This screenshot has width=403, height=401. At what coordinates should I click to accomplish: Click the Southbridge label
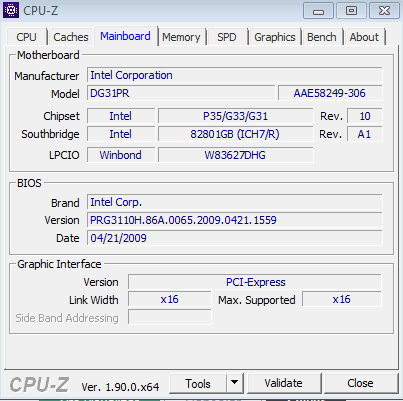[50, 134]
